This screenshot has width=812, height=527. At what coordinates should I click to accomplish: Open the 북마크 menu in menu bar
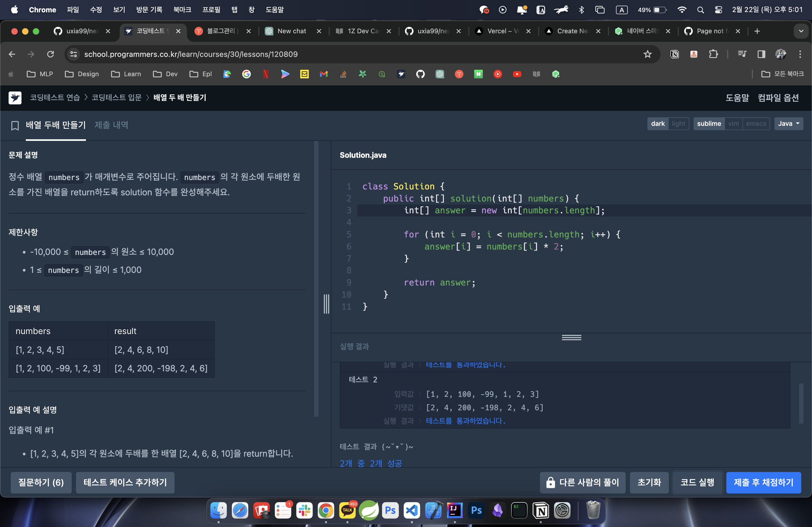[x=182, y=10]
